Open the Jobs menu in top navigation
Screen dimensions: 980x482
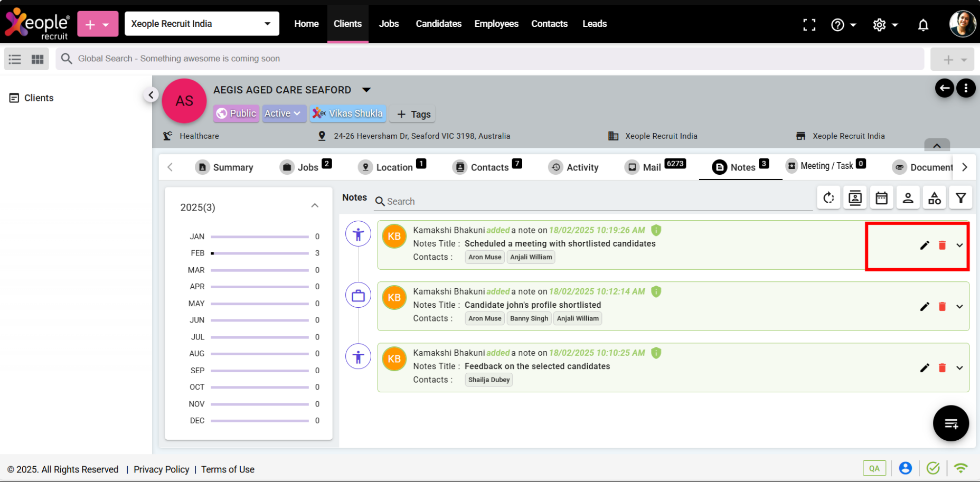[x=389, y=24]
